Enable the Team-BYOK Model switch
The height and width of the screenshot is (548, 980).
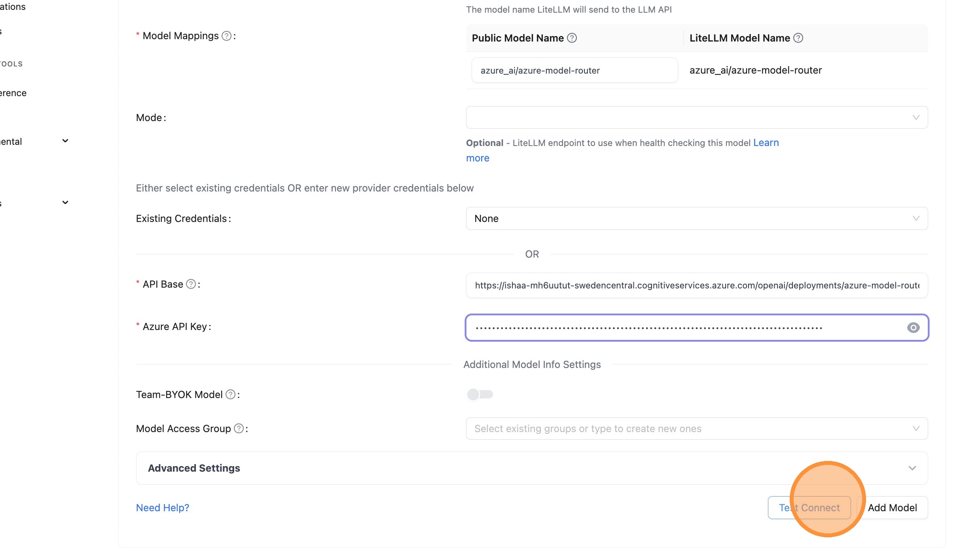coord(480,394)
